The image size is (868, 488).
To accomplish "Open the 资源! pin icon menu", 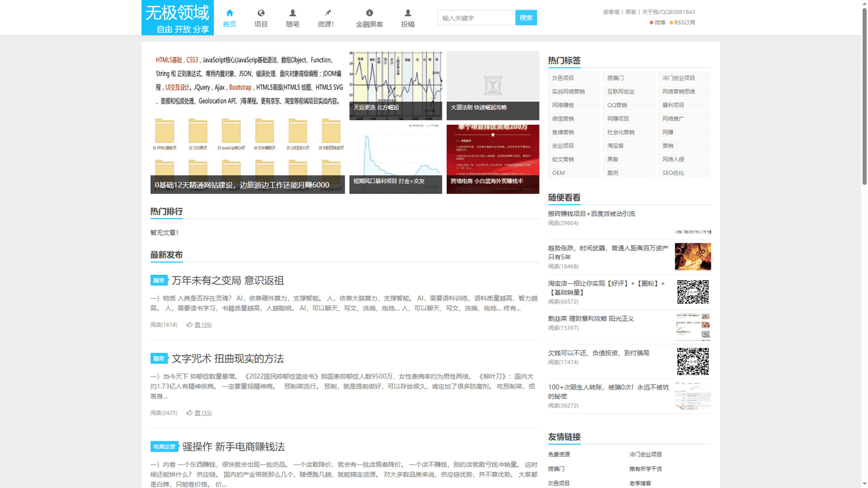I will tap(326, 18).
